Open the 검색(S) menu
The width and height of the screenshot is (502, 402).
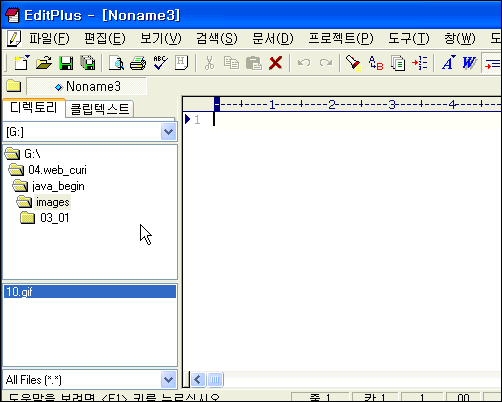(x=217, y=39)
